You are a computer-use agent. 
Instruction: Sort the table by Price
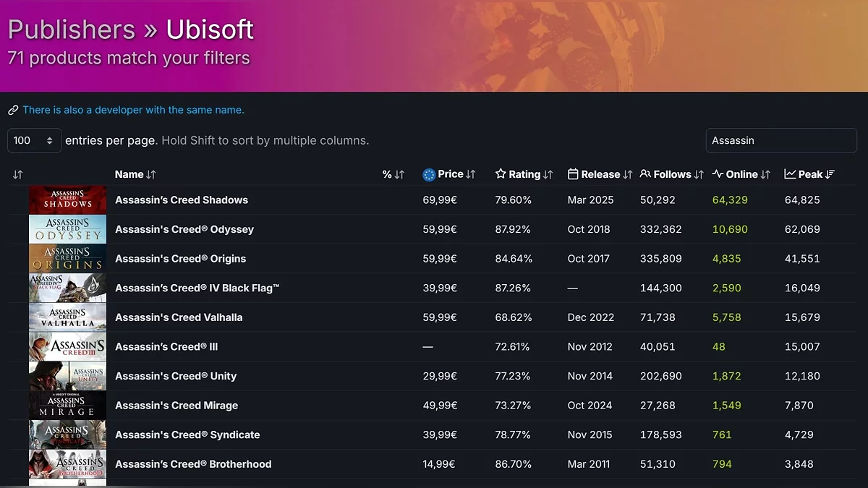tap(450, 174)
